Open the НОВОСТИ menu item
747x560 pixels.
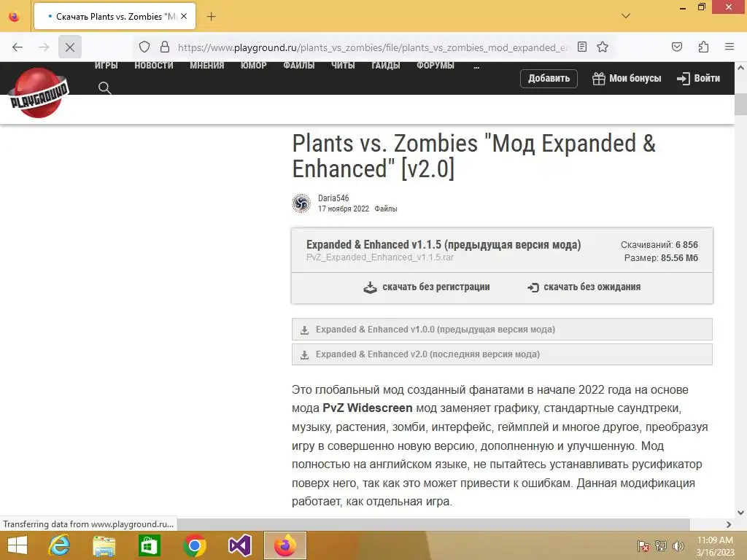coord(153,66)
